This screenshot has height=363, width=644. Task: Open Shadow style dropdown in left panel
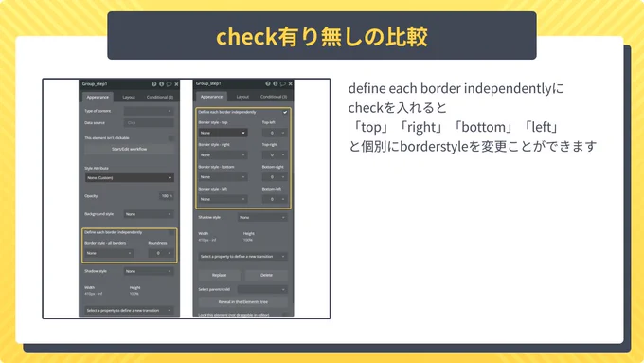[149, 271]
